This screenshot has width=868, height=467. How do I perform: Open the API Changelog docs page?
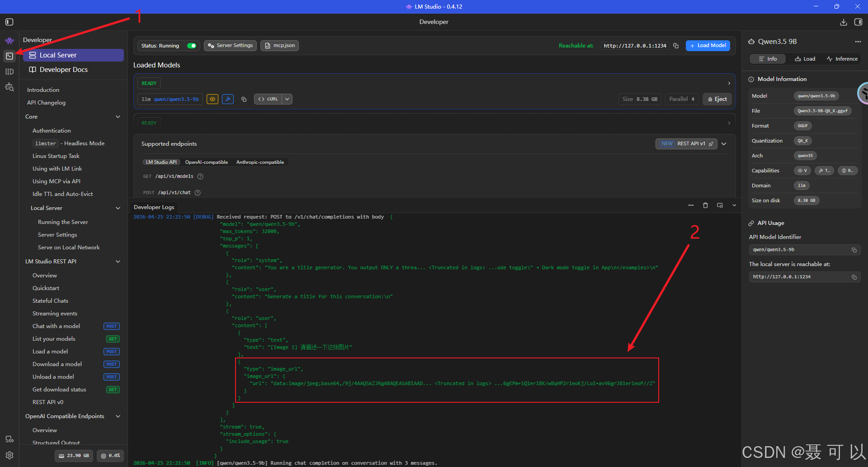coord(46,103)
